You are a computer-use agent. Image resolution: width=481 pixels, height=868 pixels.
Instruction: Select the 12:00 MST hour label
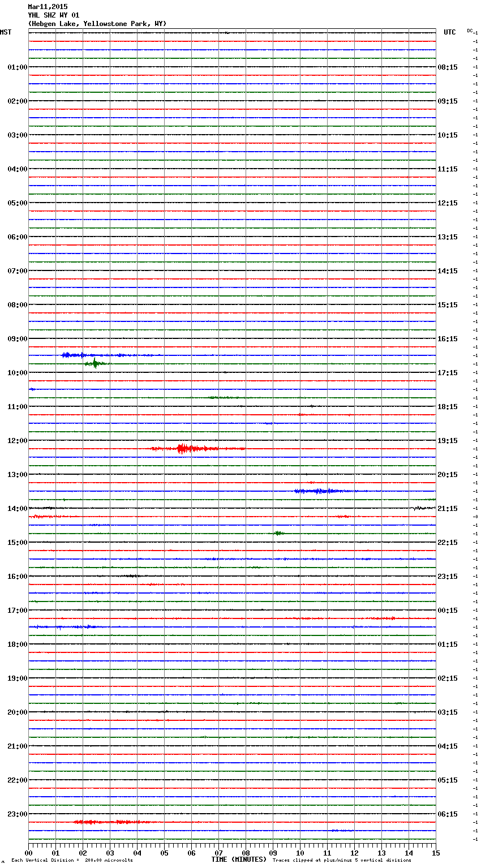(x=18, y=441)
